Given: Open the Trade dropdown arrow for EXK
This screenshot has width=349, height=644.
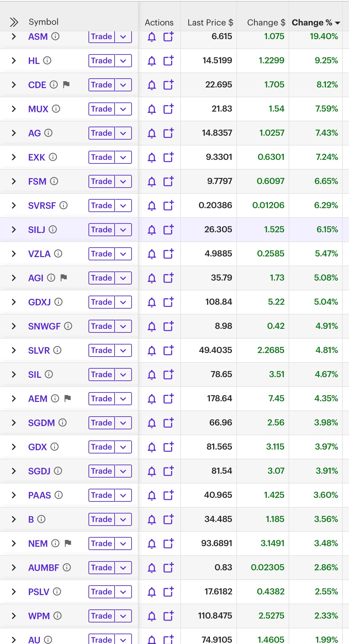Looking at the screenshot, I should point(123,157).
